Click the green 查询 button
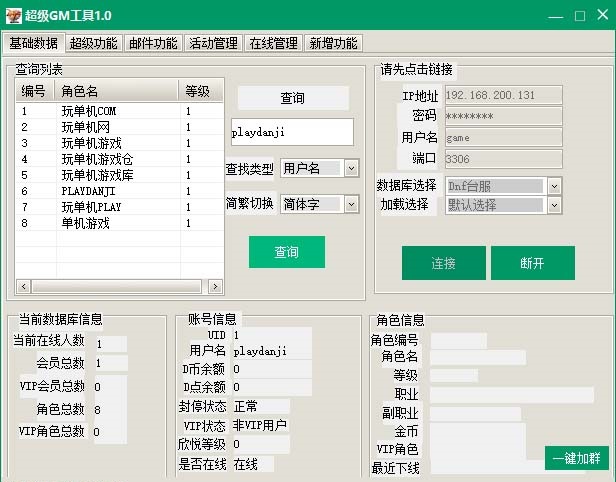Image resolution: width=616 pixels, height=482 pixels. [287, 252]
